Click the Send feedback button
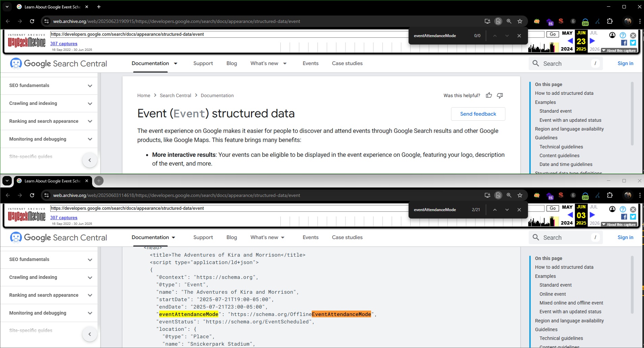The width and height of the screenshot is (644, 348). click(478, 114)
